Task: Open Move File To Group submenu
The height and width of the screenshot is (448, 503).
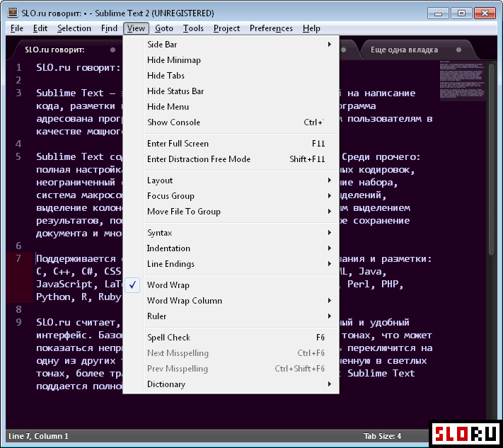Action: click(x=231, y=212)
